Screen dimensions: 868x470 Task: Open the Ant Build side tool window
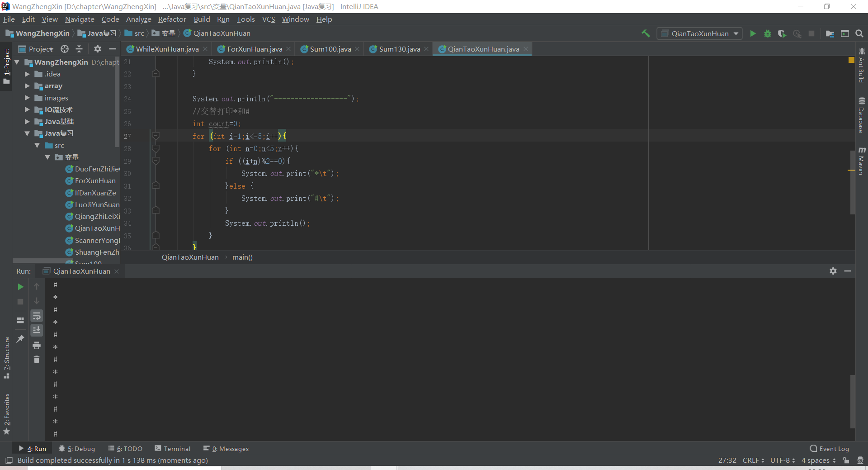pyautogui.click(x=861, y=66)
